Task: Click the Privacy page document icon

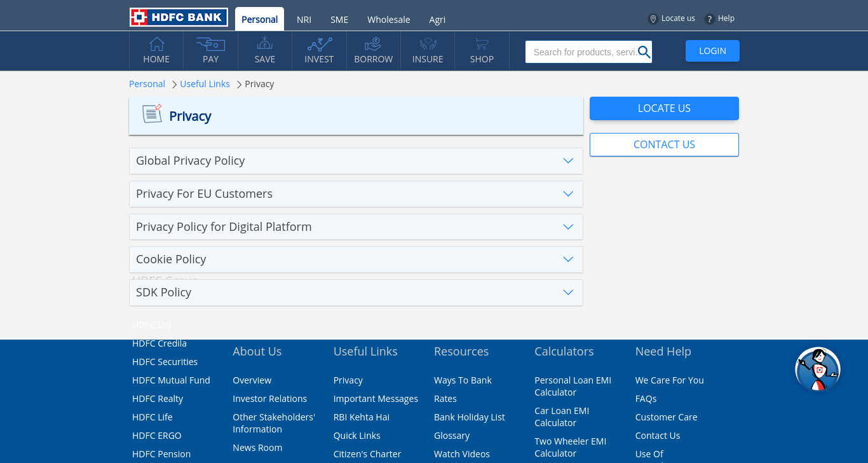Action: coord(152,113)
